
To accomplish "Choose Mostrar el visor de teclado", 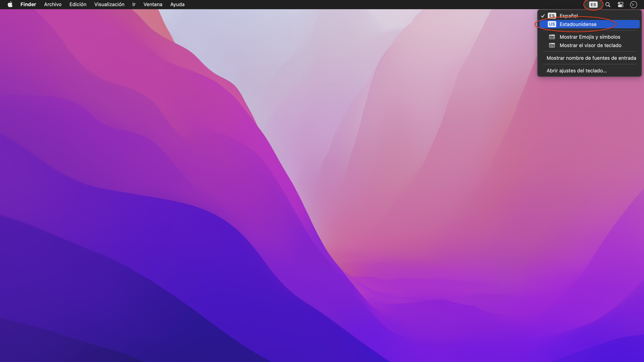I will tap(590, 45).
